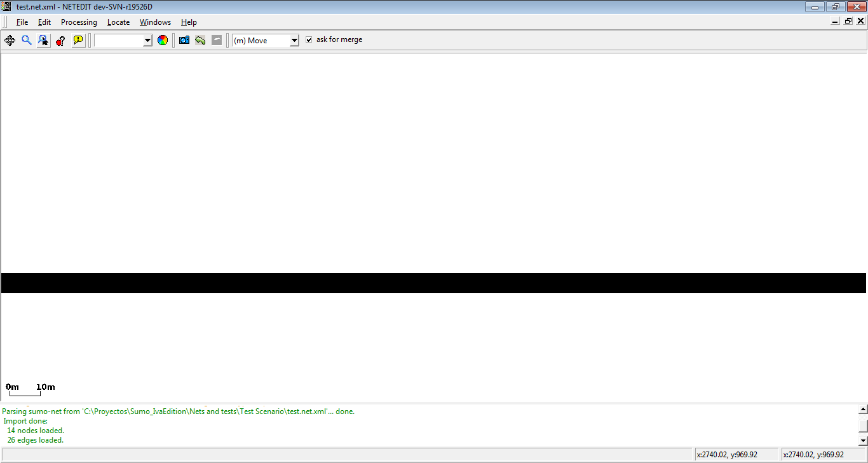Click the yellow tooltip bubble icon

[78, 40]
